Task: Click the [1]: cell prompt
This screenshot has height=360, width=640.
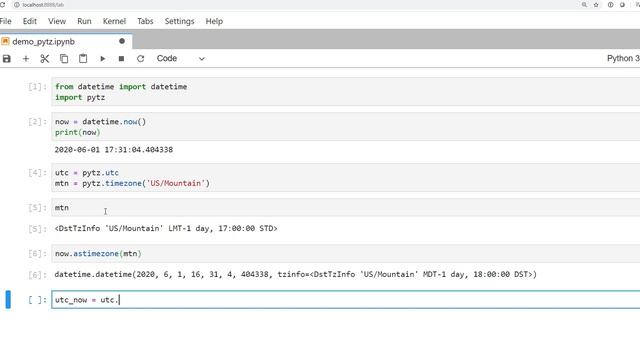Action: coord(37,87)
